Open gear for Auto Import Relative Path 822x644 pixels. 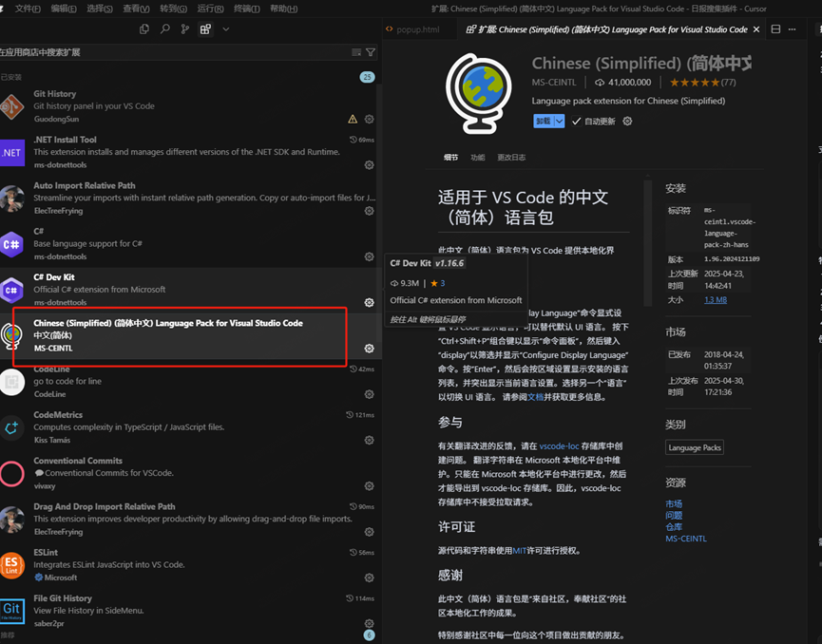tap(369, 211)
